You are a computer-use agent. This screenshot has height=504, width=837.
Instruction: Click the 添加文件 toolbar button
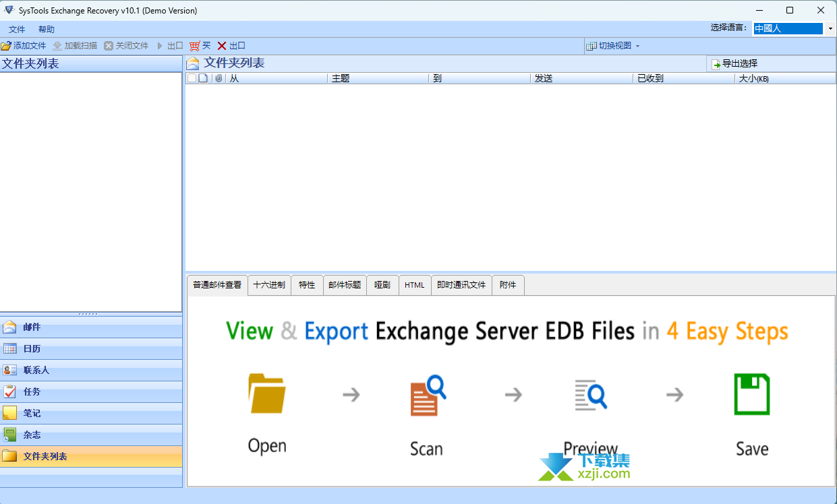[x=24, y=46]
